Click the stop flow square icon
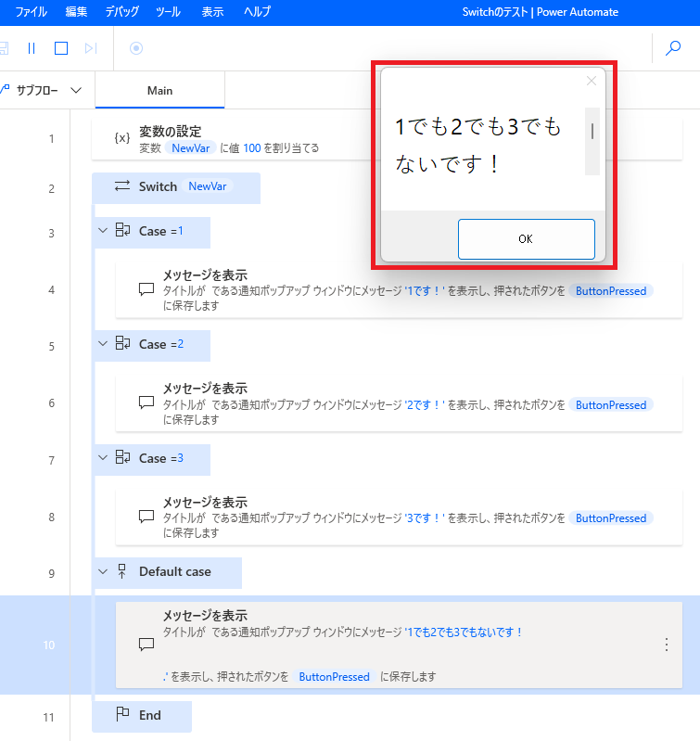700x741 pixels. (61, 48)
